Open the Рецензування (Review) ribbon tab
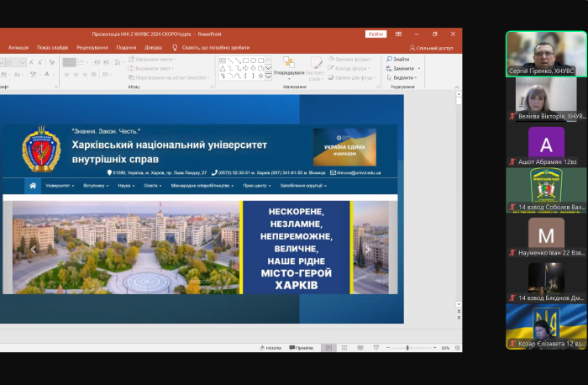 tap(92, 48)
